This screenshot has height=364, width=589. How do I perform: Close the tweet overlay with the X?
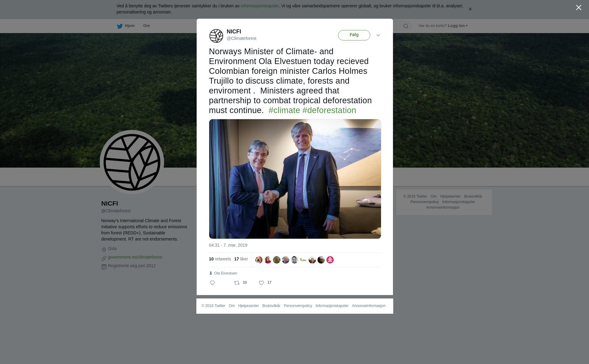[x=579, y=8]
